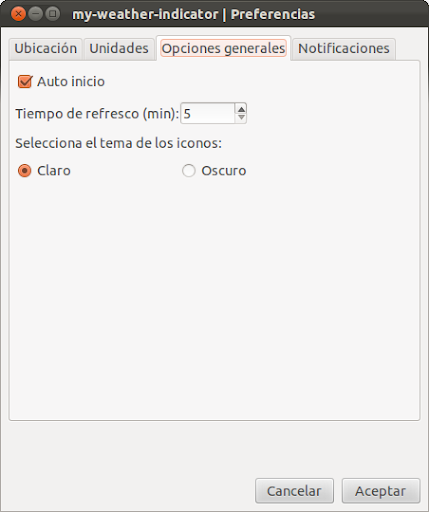Click the Tiempo de refresco label

coord(97,114)
